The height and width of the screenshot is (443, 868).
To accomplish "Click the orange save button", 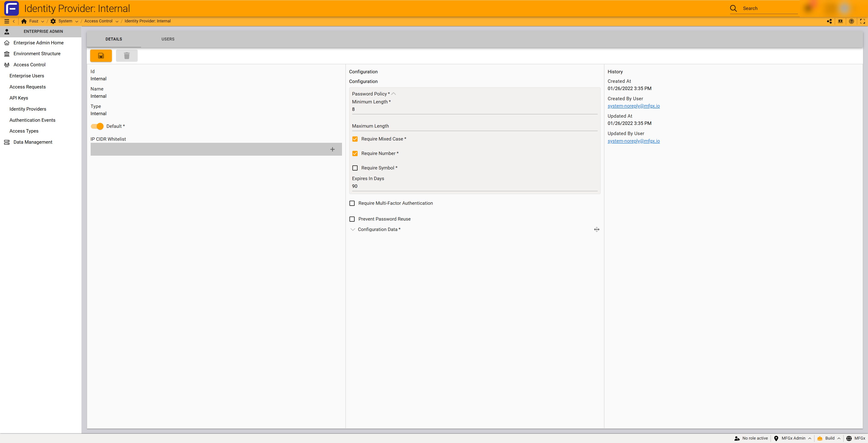I will 101,56.
